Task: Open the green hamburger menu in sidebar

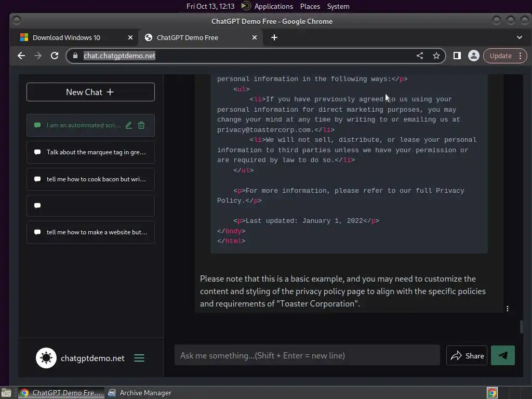Action: coord(139,358)
